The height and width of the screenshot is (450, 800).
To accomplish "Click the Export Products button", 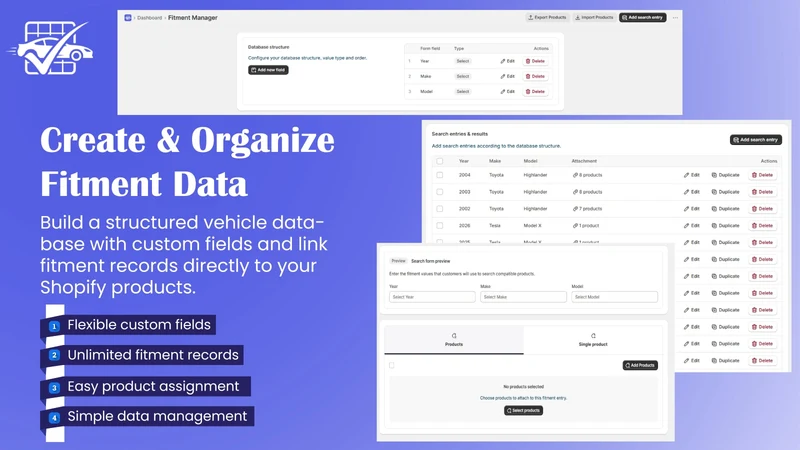I will click(x=547, y=17).
